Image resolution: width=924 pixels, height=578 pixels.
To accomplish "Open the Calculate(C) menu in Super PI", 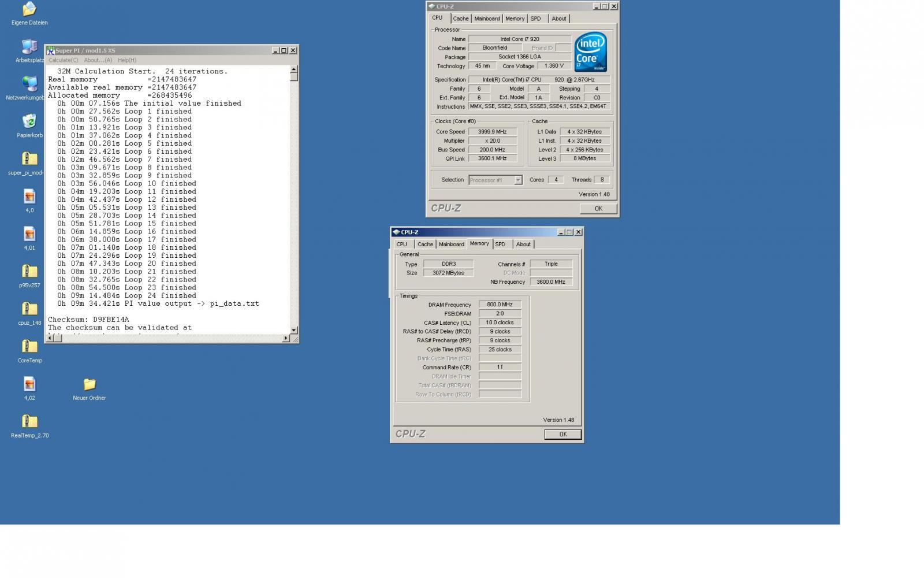I will click(64, 60).
